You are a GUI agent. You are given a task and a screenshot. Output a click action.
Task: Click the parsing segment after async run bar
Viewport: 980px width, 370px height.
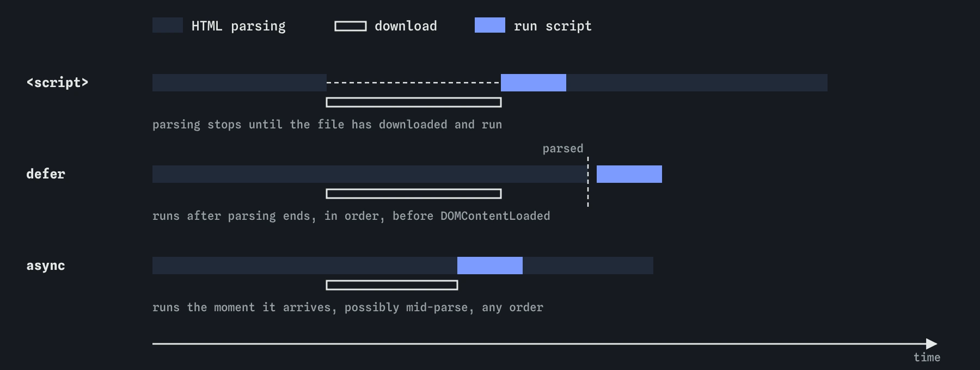588,266
